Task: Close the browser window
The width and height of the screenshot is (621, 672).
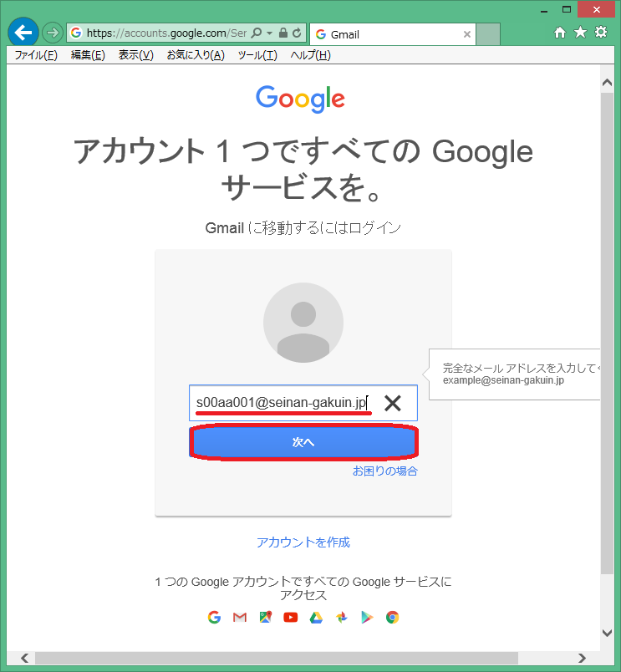Action: (597, 9)
